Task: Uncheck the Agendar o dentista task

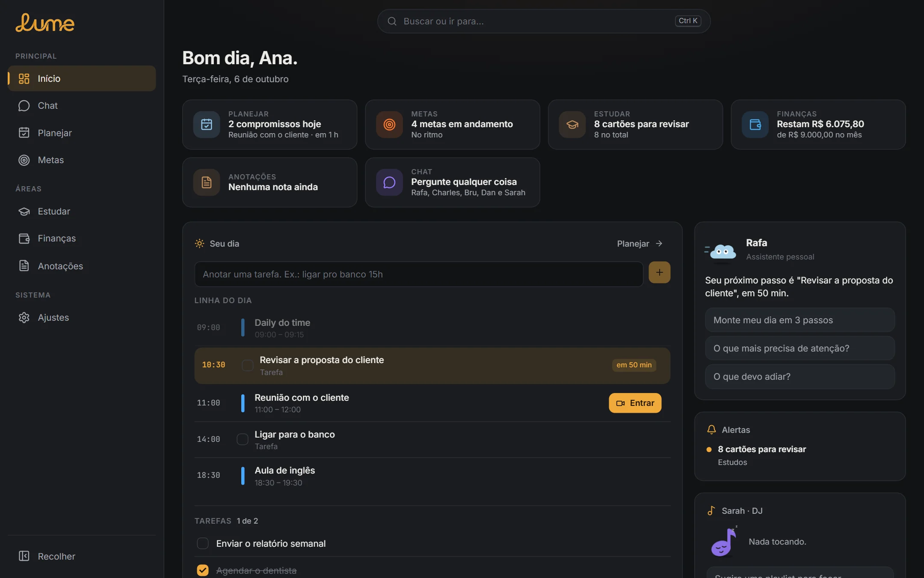Action: click(203, 570)
